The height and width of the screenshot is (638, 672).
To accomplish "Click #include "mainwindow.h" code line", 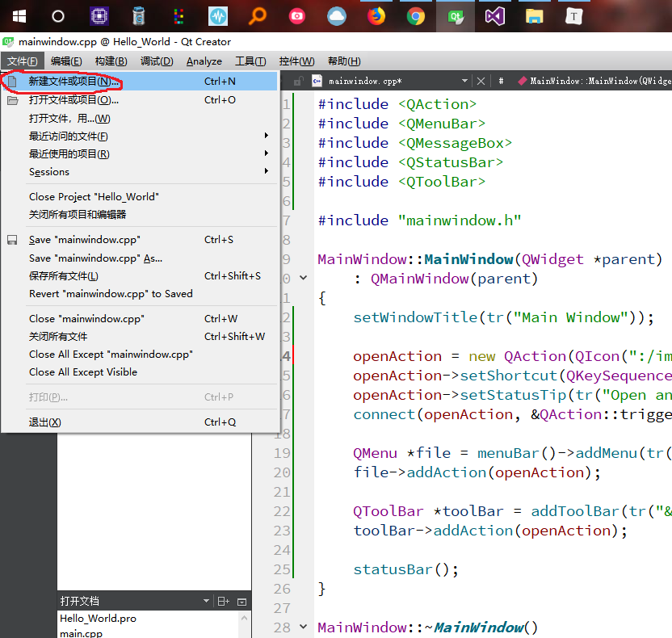I will [419, 220].
